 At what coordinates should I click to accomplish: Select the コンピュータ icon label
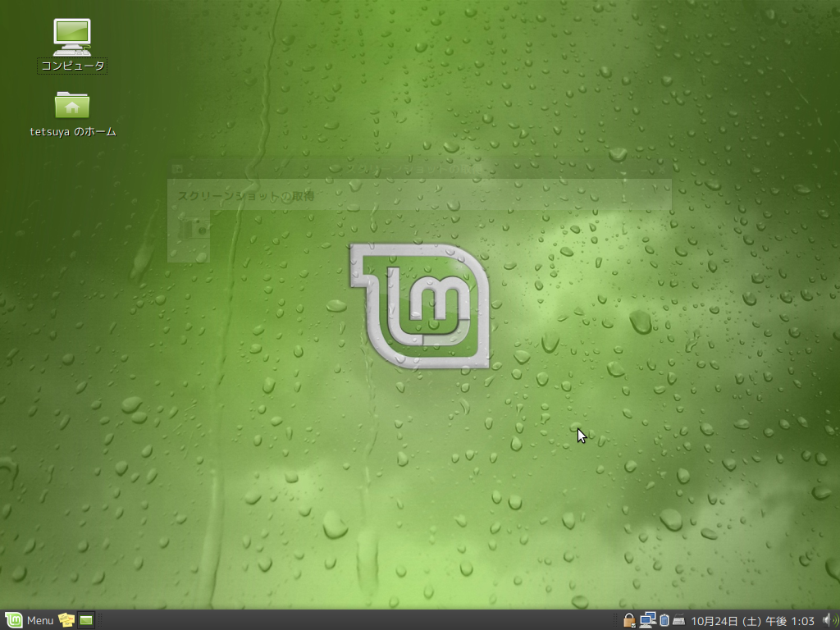pyautogui.click(x=72, y=66)
